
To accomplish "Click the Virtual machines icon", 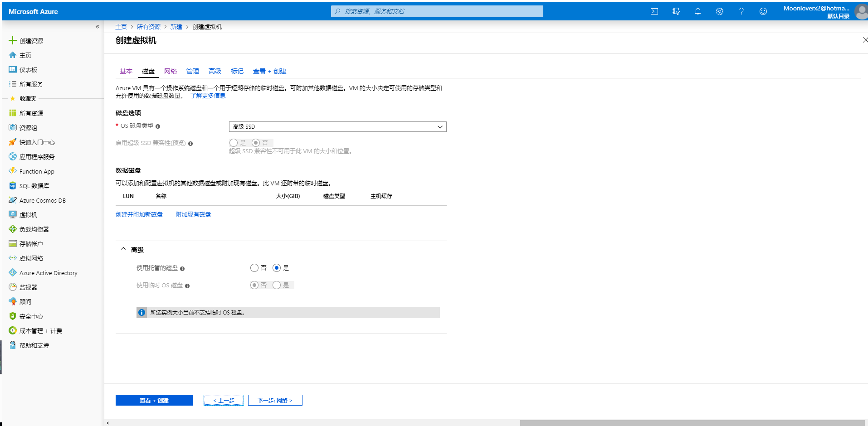I will point(13,214).
